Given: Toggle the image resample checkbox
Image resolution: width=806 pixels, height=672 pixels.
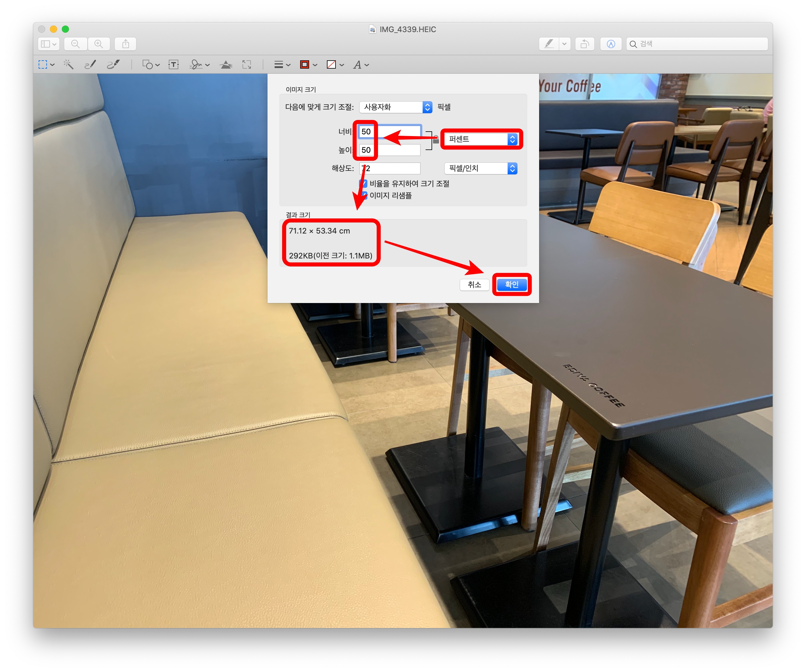Looking at the screenshot, I should pos(363,195).
